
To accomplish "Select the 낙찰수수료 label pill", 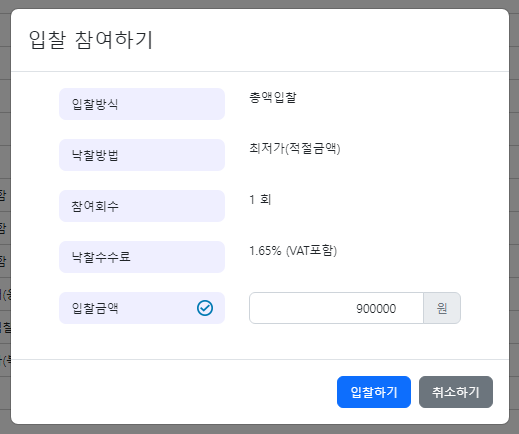I will point(142,257).
